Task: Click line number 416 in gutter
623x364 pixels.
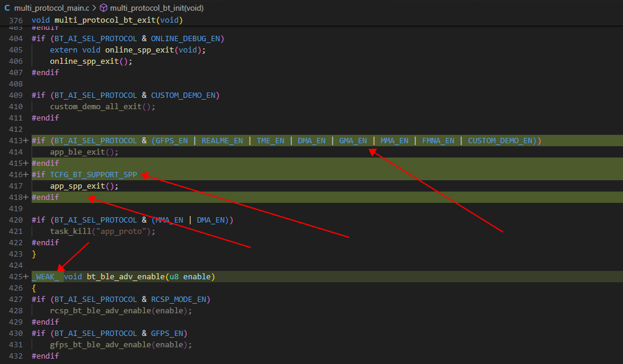Action: click(16, 175)
